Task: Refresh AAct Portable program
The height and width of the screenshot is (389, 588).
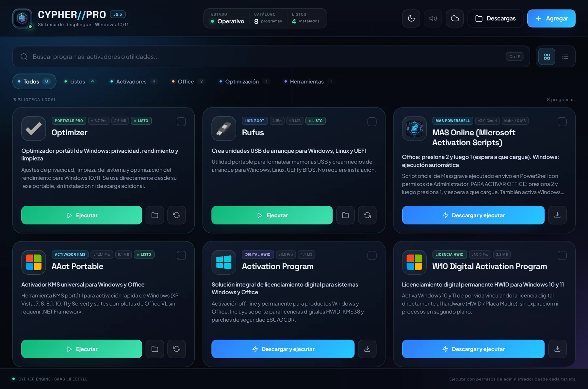Action: pos(177,349)
